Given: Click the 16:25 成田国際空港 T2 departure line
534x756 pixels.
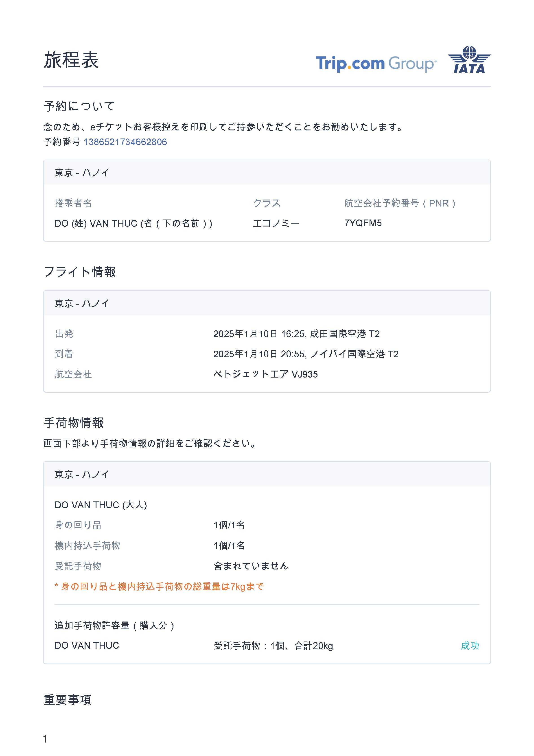Looking at the screenshot, I should click(296, 334).
